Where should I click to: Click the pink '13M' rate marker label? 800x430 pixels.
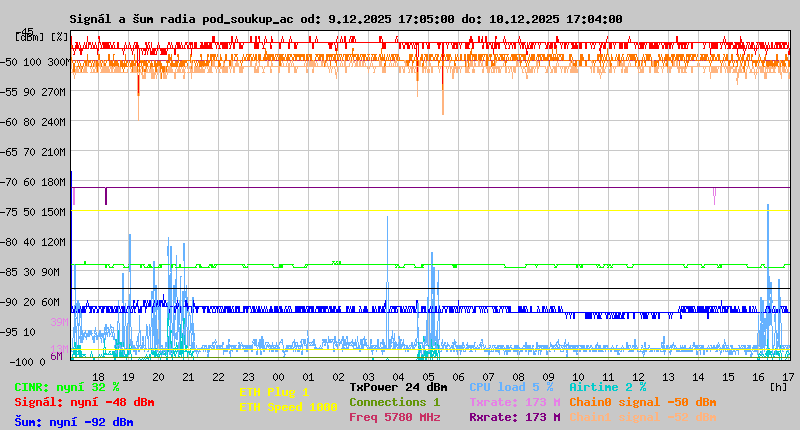click(x=59, y=349)
